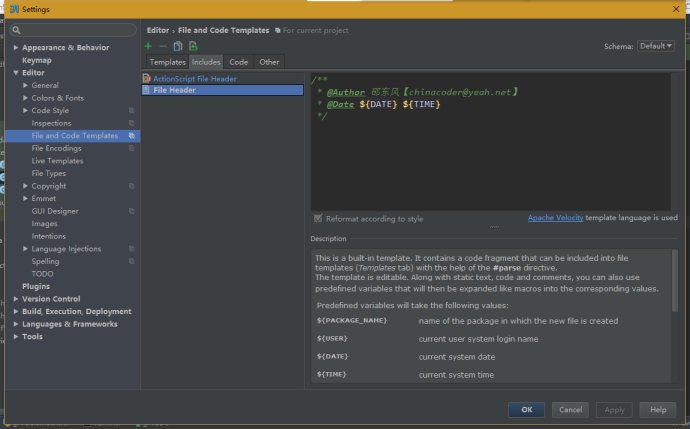
Task: Click the search magnifier icon in settings
Action: [x=16, y=30]
